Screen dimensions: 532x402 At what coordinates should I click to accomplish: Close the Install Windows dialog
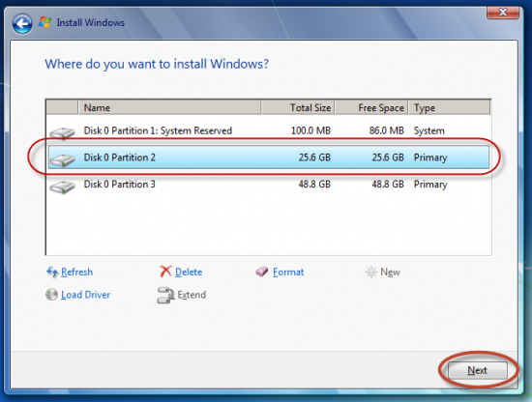click(x=503, y=13)
